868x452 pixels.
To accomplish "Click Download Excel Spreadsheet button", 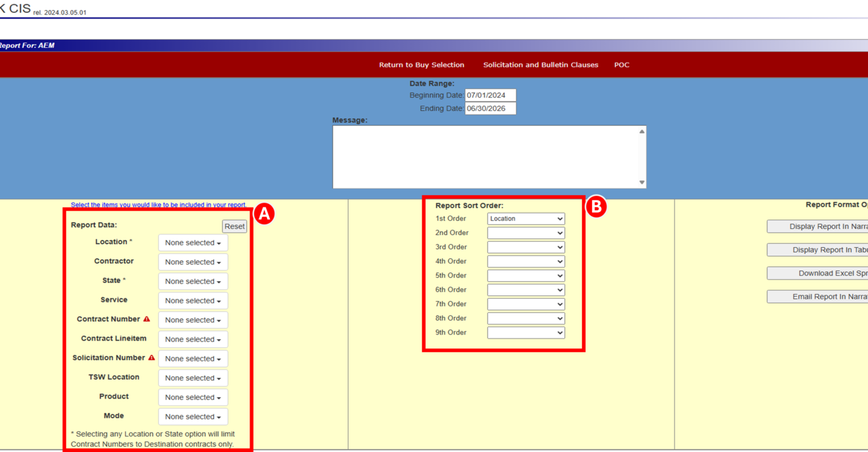I will [x=817, y=273].
